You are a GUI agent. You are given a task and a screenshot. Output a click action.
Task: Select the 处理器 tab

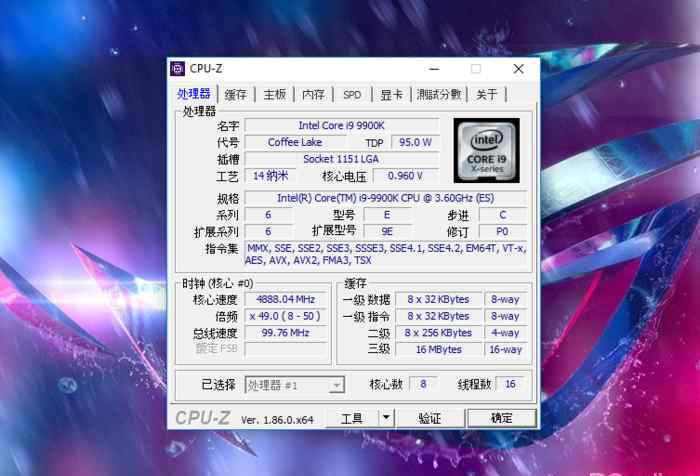194,94
